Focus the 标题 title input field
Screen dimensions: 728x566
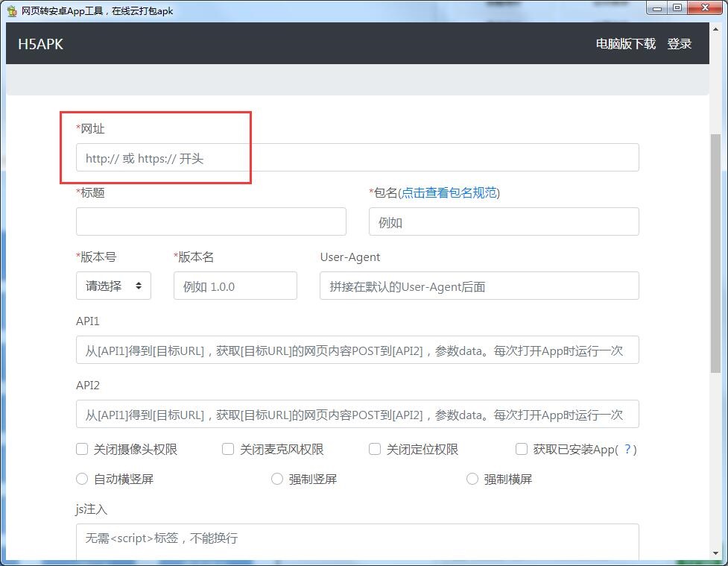click(211, 222)
